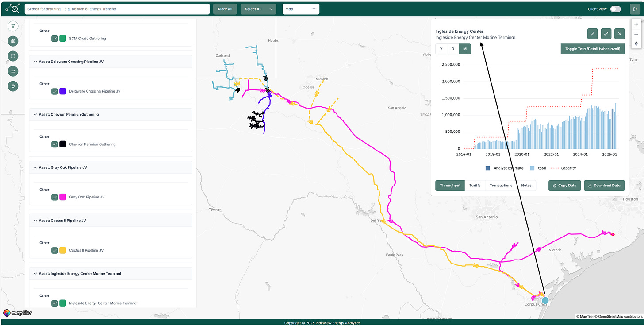Click the black Chevron Permian Gathering color swatch
Image resolution: width=644 pixels, height=326 pixels.
[x=63, y=144]
